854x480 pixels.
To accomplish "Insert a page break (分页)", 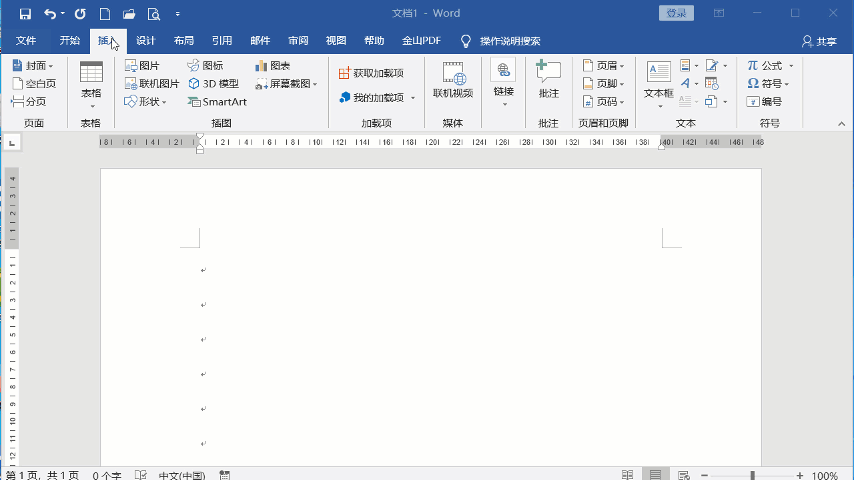I will tap(28, 101).
